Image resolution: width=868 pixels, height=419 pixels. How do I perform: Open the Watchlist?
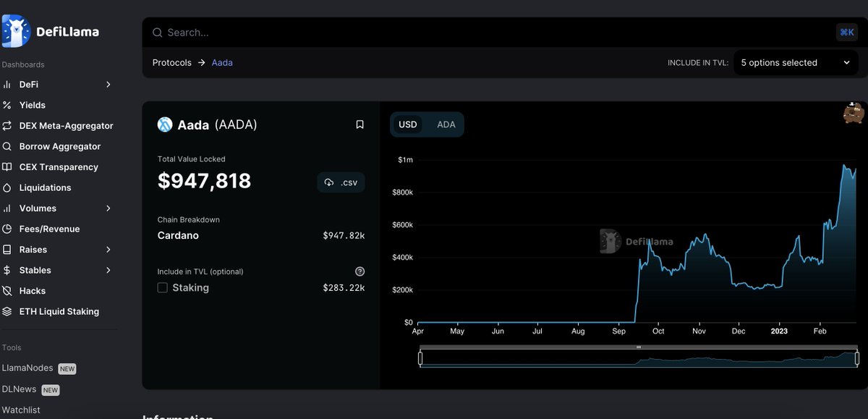tap(21, 410)
